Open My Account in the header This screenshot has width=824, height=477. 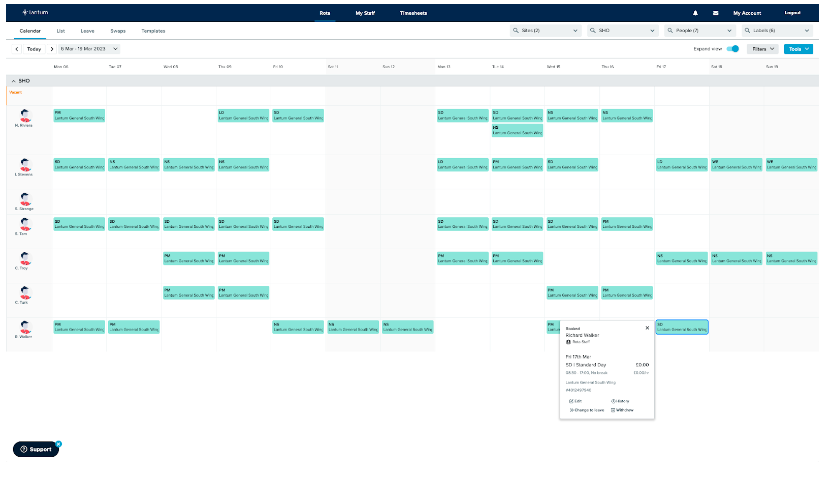[747, 13]
